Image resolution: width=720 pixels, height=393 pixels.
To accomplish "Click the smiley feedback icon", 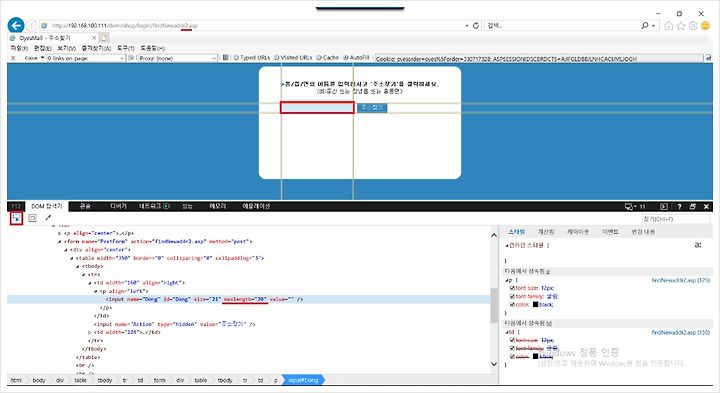I will [705, 26].
